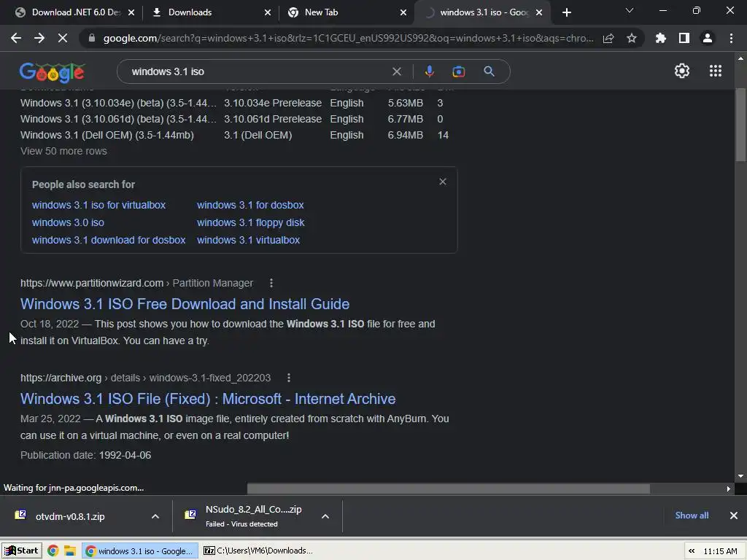Click into the Google search field
This screenshot has height=560, width=747.
click(258, 71)
